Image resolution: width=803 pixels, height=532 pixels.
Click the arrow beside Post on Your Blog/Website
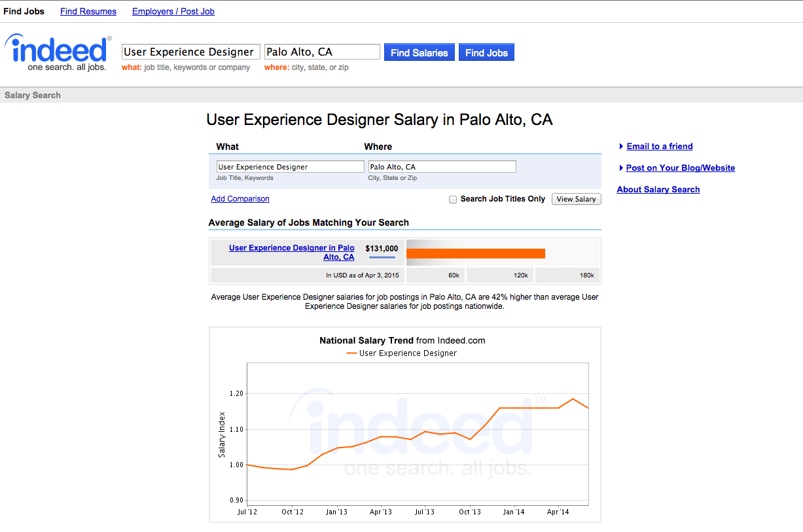(x=621, y=168)
